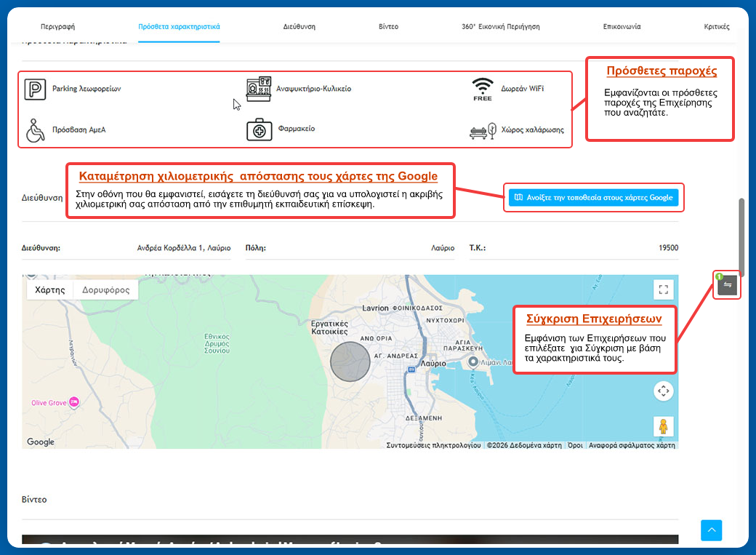
Task: Click the Google logo on the map
Action: pyautogui.click(x=41, y=442)
